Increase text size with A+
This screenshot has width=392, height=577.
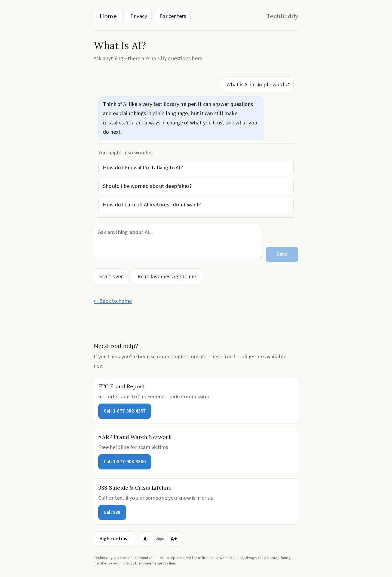[x=174, y=539]
